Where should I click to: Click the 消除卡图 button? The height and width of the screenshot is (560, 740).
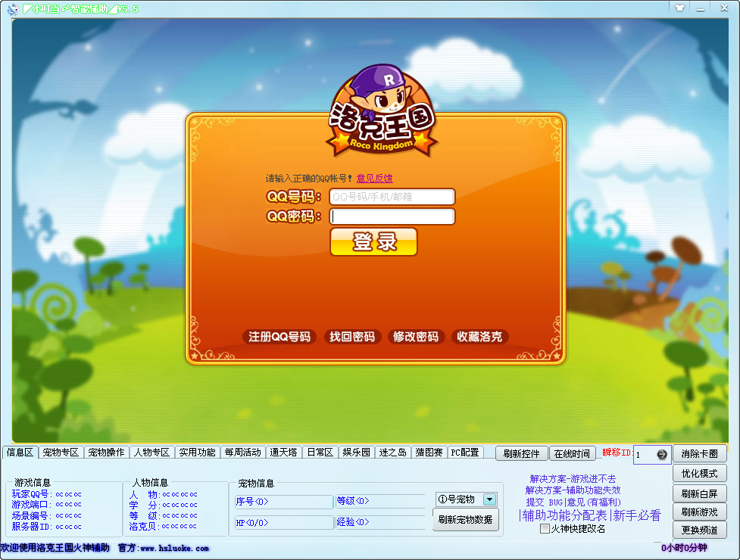click(x=699, y=454)
